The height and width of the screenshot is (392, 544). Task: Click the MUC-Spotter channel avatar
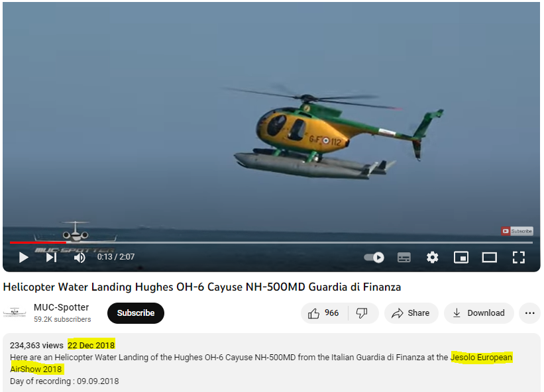[x=15, y=312]
